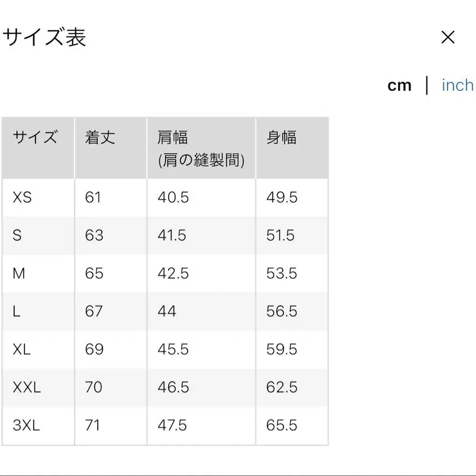Click the 身幅 column header
Screen dimensions: 476x476
[282, 138]
